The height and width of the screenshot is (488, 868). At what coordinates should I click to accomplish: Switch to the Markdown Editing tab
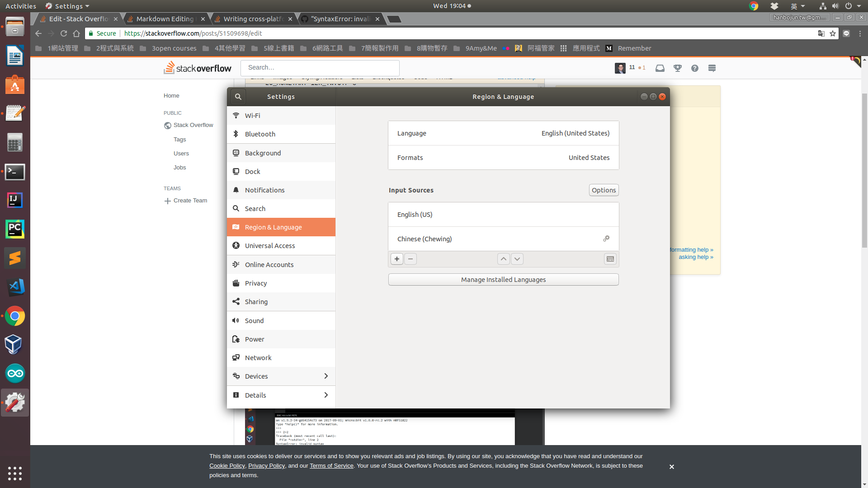pyautogui.click(x=165, y=19)
